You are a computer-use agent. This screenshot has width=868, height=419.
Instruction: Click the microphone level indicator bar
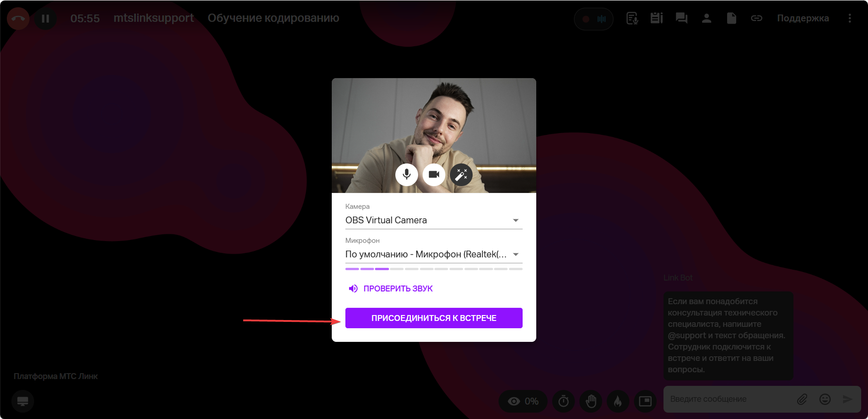[x=434, y=269]
